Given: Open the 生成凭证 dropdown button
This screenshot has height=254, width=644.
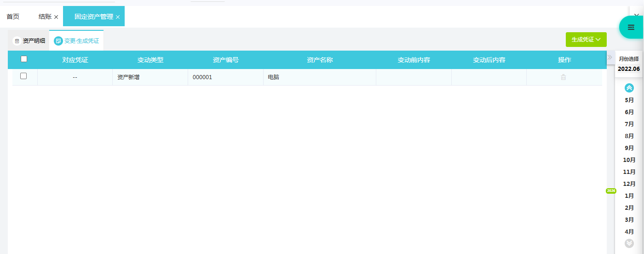Looking at the screenshot, I should point(586,40).
